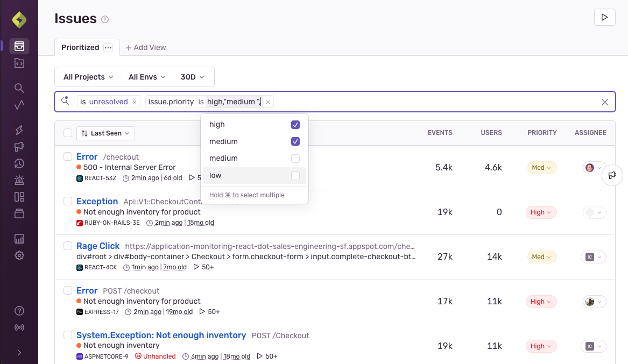Click the search magnifier in query bar

click(x=65, y=101)
